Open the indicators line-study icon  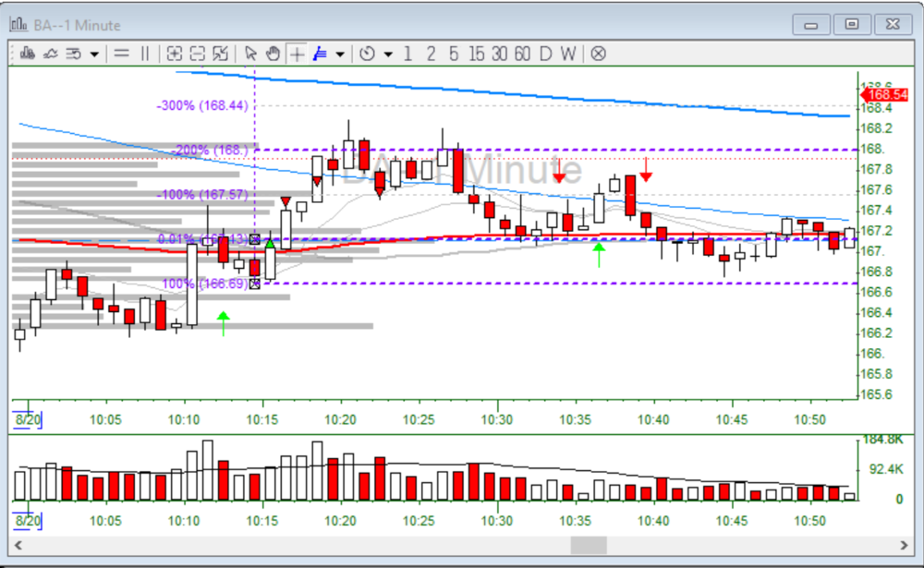[51, 54]
